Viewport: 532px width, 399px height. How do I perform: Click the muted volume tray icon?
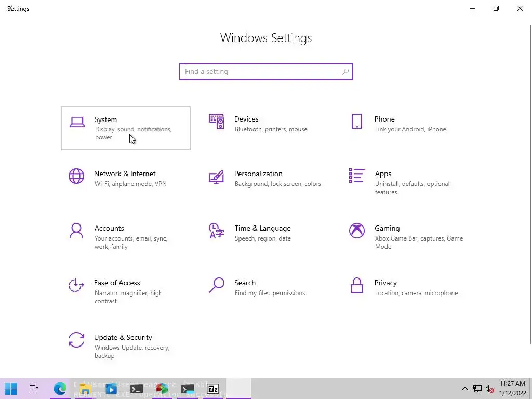489,389
